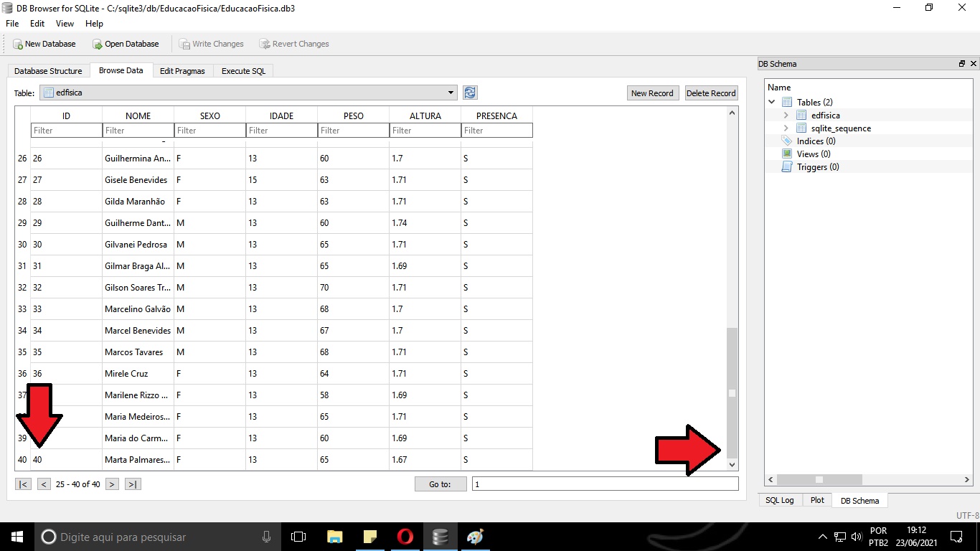Click the New Database toolbar icon

pos(17,44)
